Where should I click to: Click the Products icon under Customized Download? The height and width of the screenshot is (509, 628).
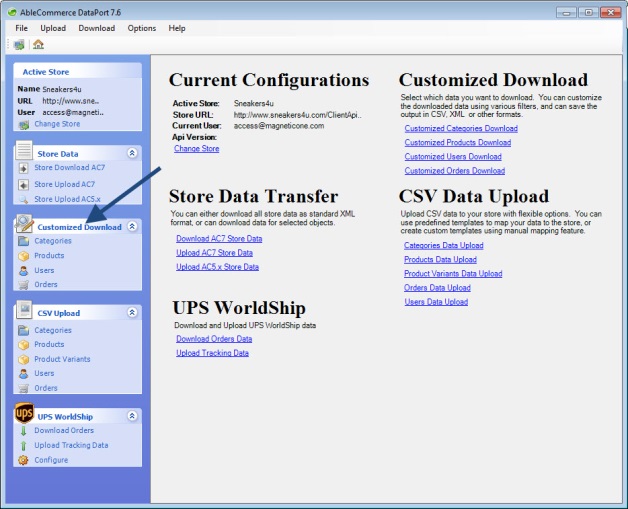tap(24, 256)
